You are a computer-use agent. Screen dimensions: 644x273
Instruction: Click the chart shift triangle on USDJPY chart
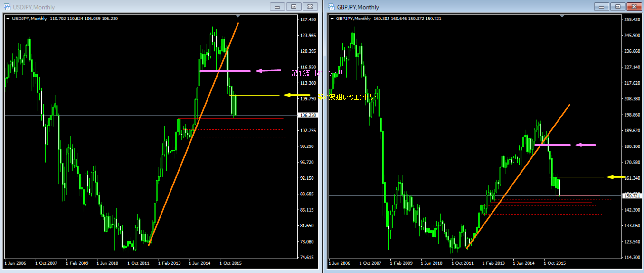tap(238, 16)
